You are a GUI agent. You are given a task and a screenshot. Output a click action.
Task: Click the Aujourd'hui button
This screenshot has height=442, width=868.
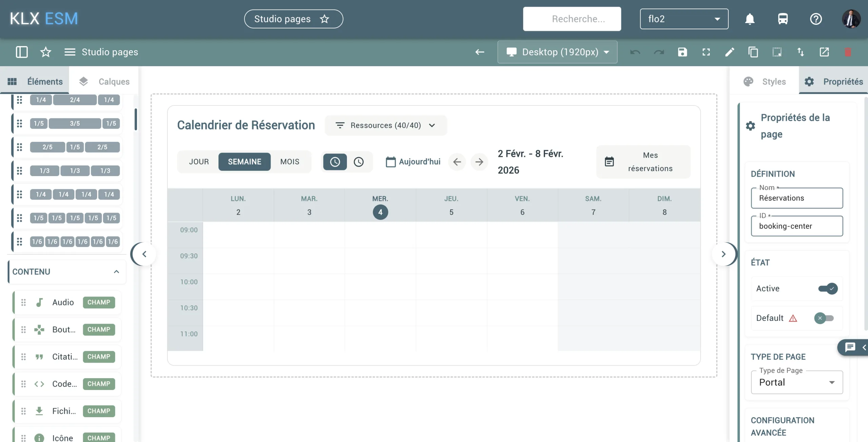(x=413, y=162)
